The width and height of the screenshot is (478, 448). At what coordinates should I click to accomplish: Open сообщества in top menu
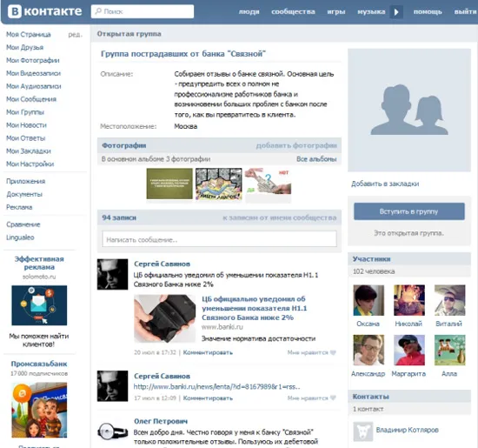coord(293,12)
